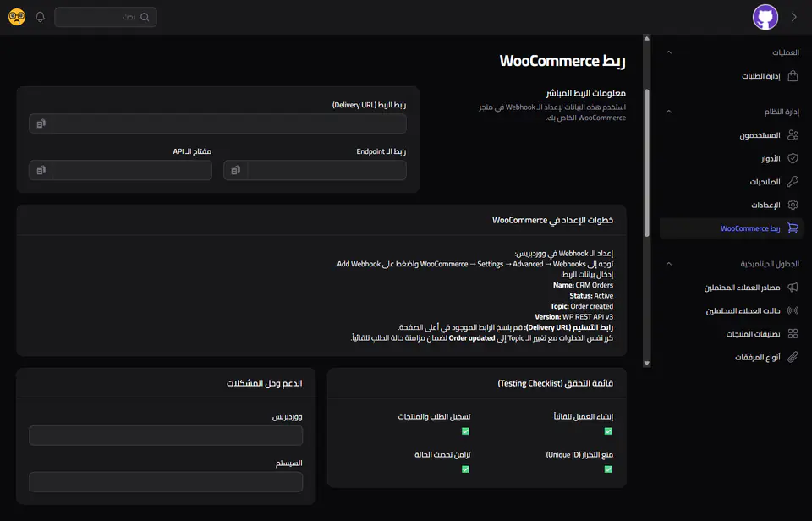812x521 pixels.
Task: Click the خطوات الإعداد في WooCommerce heading
Action: pyautogui.click(x=552, y=220)
